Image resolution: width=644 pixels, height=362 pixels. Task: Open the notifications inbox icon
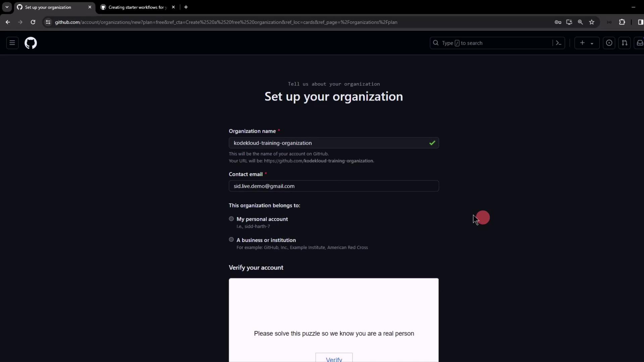point(640,43)
